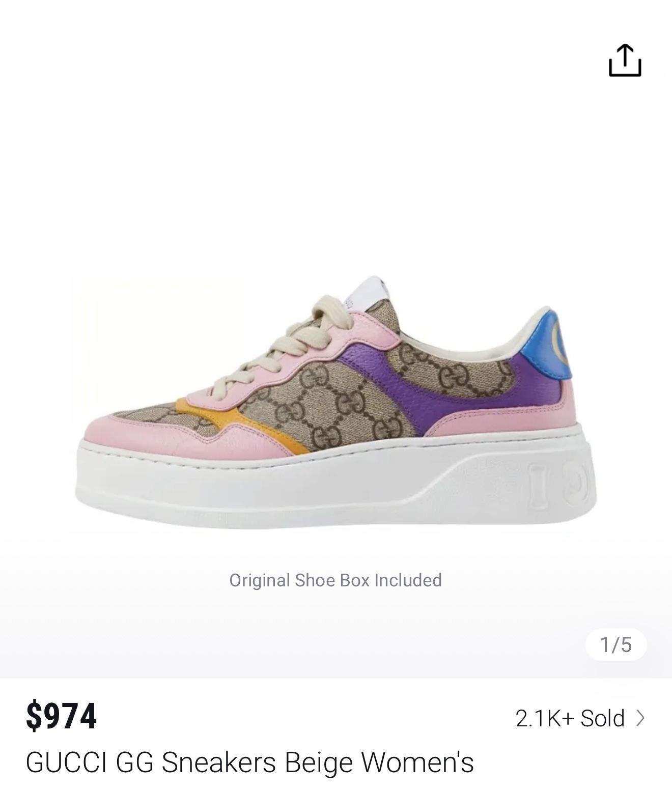Tap the share icon
This screenshot has width=672, height=791.
pyautogui.click(x=625, y=61)
